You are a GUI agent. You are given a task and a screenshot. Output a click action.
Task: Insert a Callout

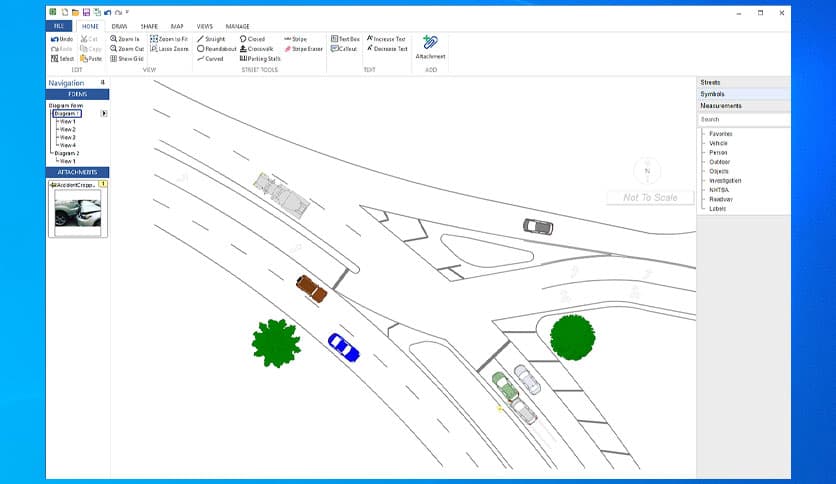click(x=344, y=49)
